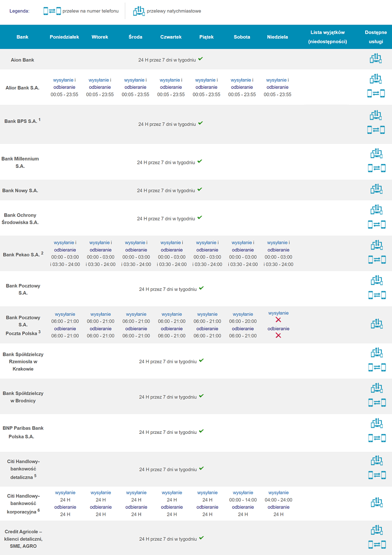
Task: Click Aion Bank 24 H availability text
Action: pos(167,60)
